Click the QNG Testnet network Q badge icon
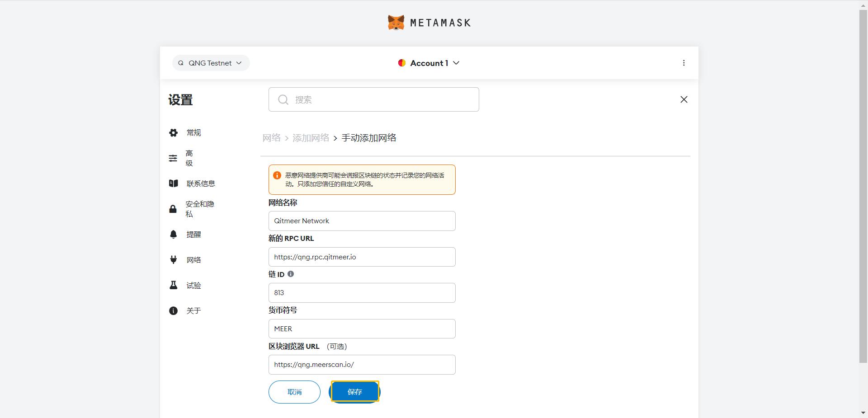Viewport: 868px width, 418px height. click(x=180, y=63)
